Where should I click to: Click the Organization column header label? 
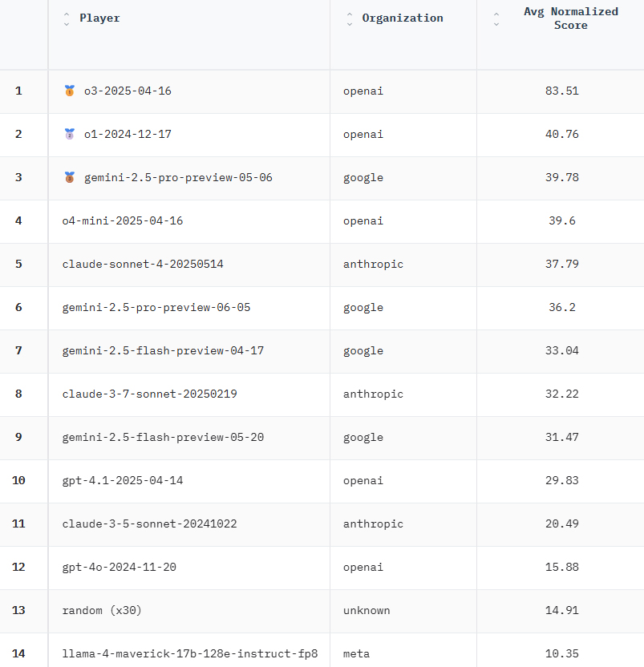pyautogui.click(x=403, y=18)
